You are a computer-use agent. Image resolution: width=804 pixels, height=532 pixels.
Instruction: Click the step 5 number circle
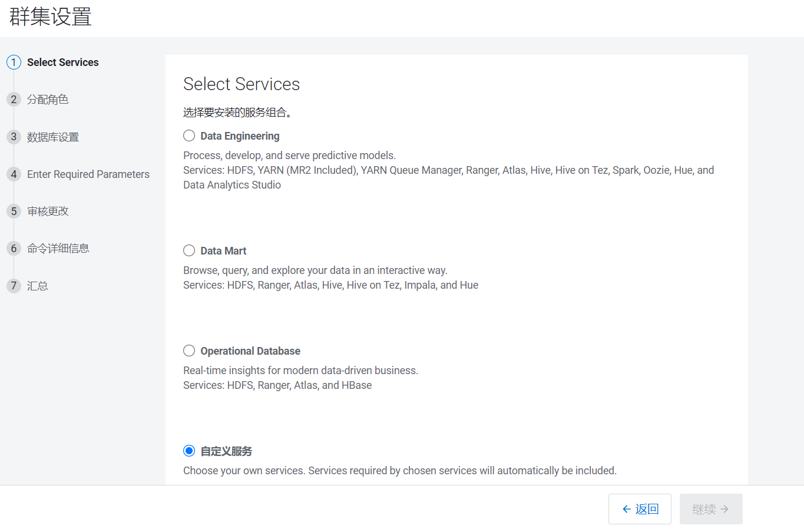click(14, 212)
